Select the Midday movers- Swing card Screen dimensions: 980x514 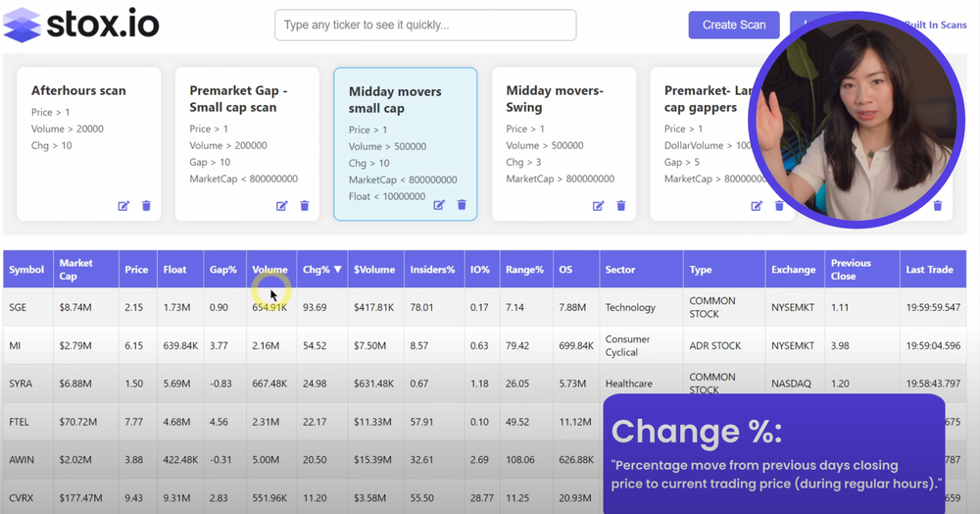(563, 144)
